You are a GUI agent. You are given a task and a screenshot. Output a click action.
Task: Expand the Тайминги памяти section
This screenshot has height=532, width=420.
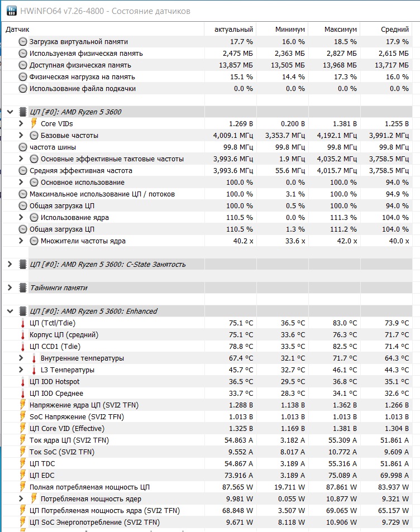pyautogui.click(x=9, y=287)
